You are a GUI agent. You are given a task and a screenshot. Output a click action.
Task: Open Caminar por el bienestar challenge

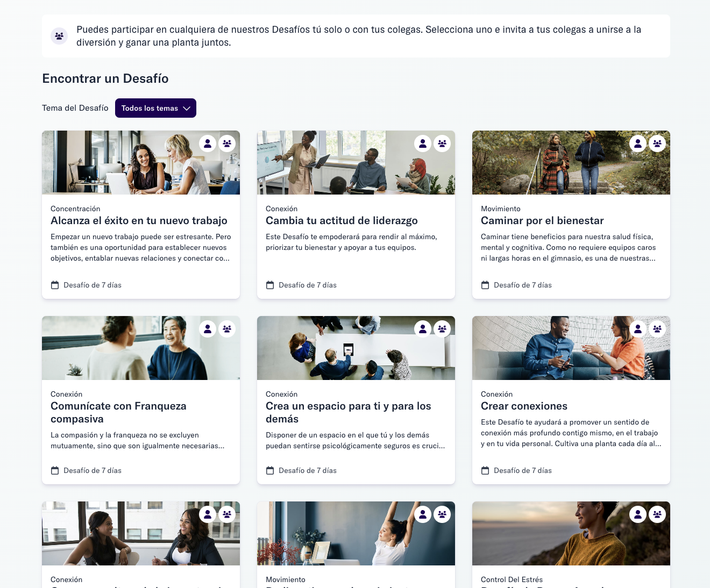pos(542,220)
